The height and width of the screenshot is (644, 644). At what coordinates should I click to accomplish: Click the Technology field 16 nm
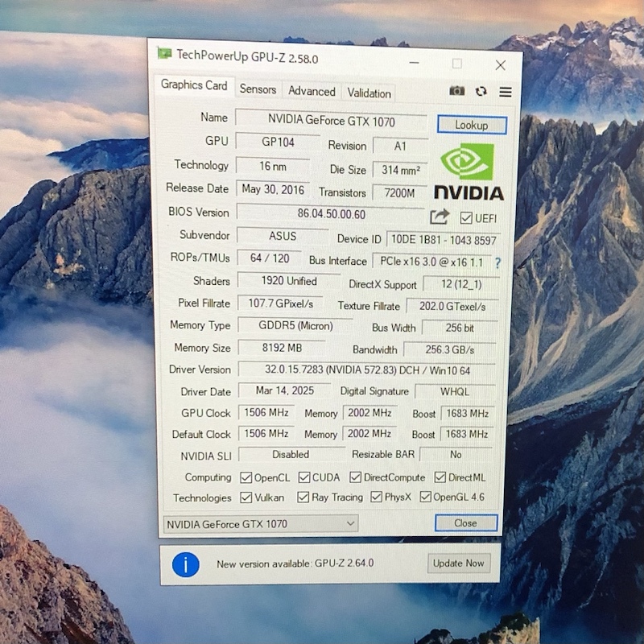(273, 166)
